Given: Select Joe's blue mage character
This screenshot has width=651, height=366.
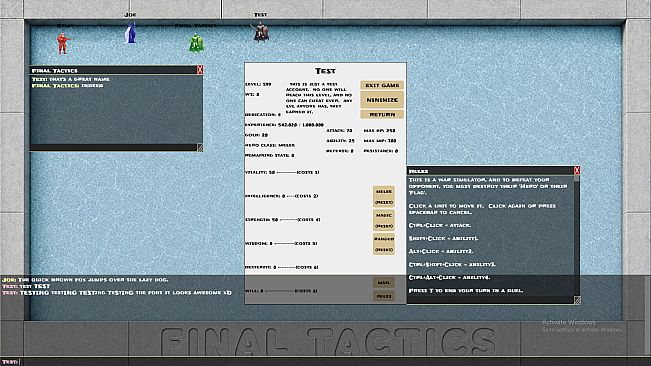Looking at the screenshot, I should tap(130, 32).
